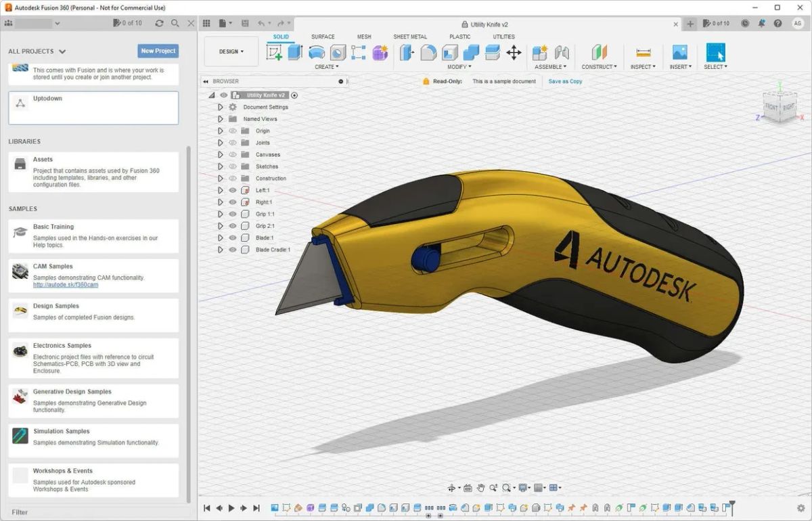Expand the Sketches folder in browser
812x521 pixels.
pos(220,166)
